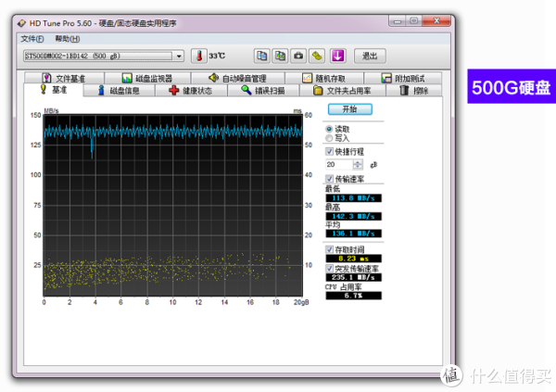The height and width of the screenshot is (392, 556).
Task: Switch to the 健康状态 tab
Action: tap(192, 91)
